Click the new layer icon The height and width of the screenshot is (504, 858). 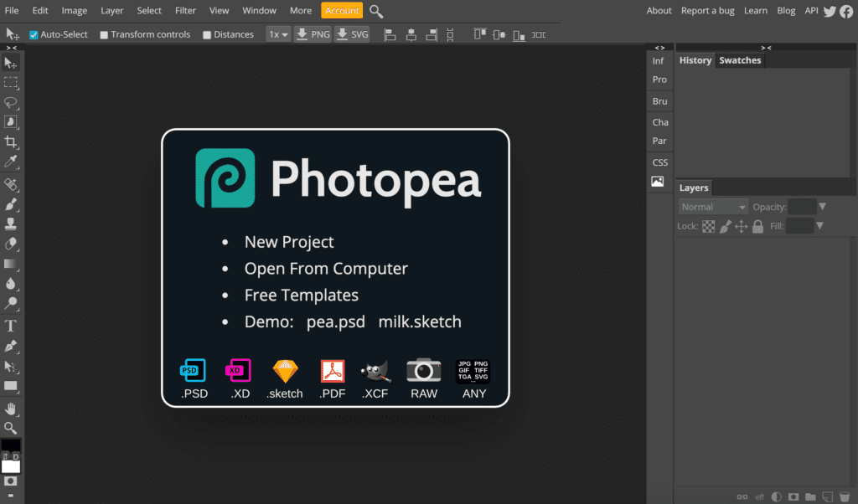tap(827, 497)
